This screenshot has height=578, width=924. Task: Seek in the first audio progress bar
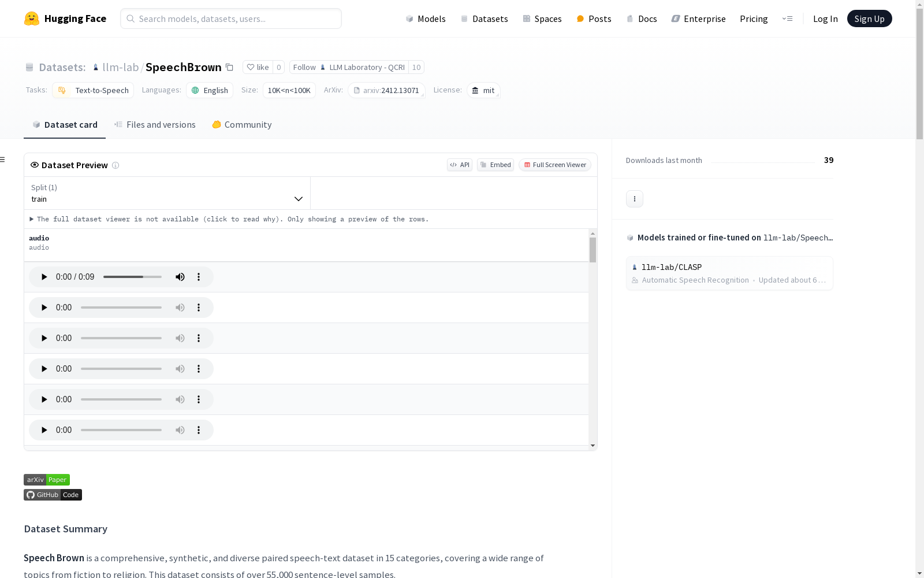coord(133,277)
